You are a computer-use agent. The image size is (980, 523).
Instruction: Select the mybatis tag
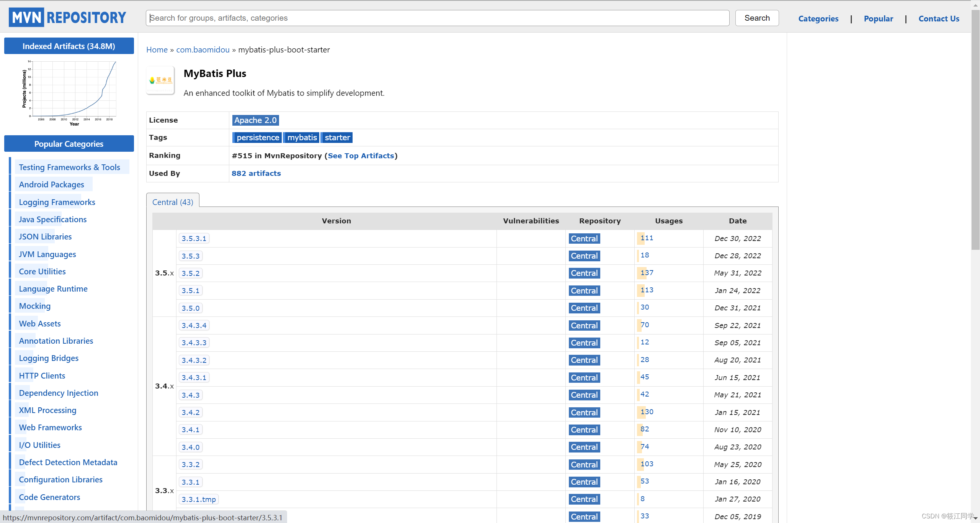pos(302,137)
